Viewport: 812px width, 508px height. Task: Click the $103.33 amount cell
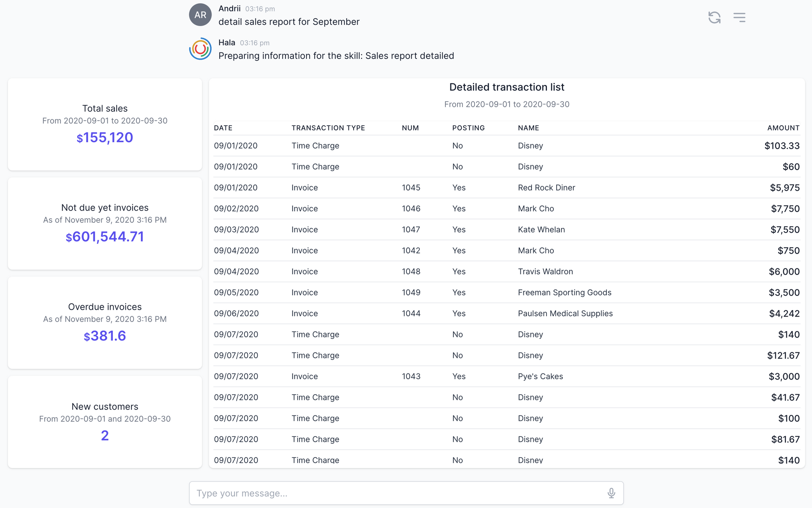tap(782, 145)
